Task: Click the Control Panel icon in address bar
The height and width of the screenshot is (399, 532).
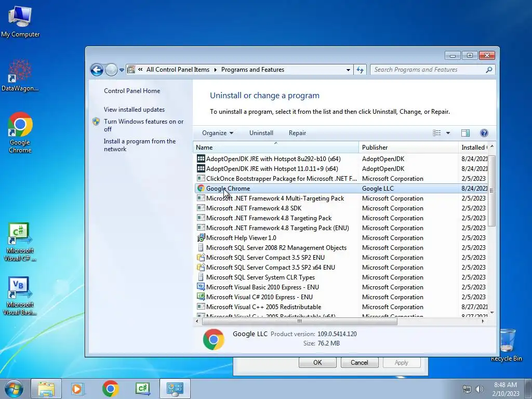Action: tap(131, 70)
